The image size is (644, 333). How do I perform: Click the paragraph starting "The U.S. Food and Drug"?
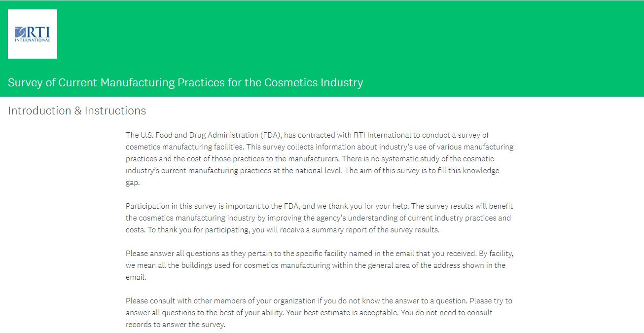[x=319, y=158]
